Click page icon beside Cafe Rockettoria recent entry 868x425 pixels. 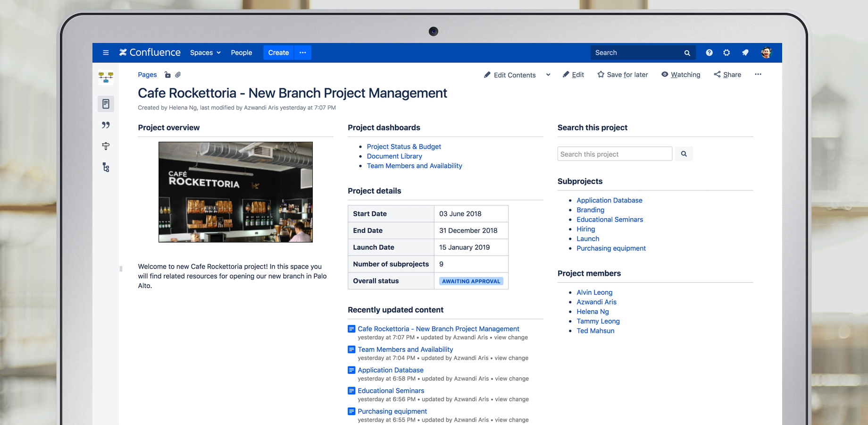[351, 329]
